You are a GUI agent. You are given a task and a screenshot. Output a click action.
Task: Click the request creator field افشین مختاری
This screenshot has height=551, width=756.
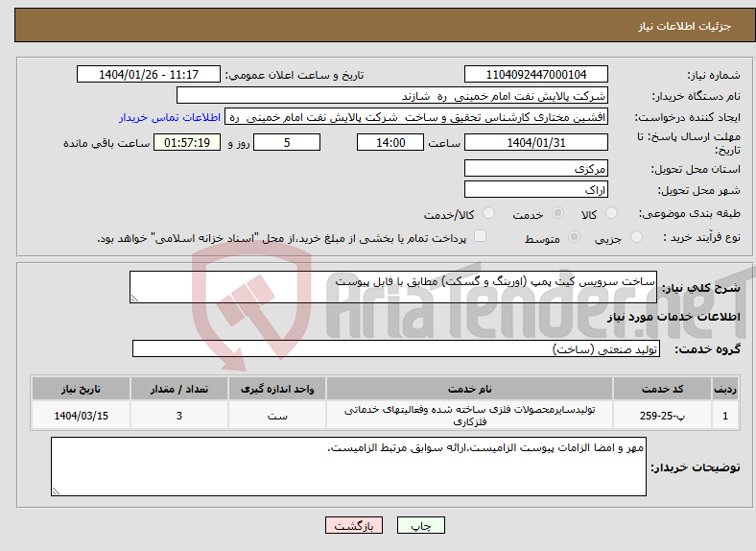click(416, 117)
